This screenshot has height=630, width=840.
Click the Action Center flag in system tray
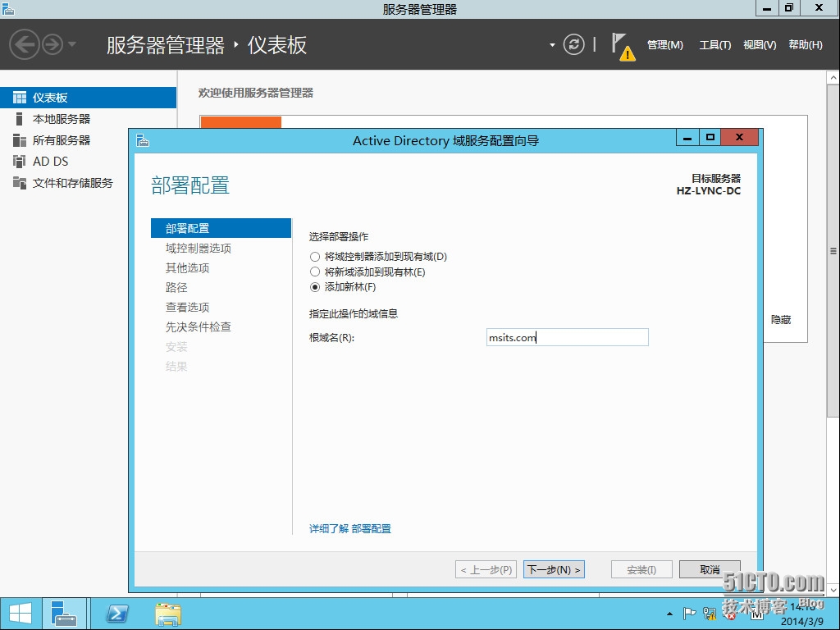point(689,614)
